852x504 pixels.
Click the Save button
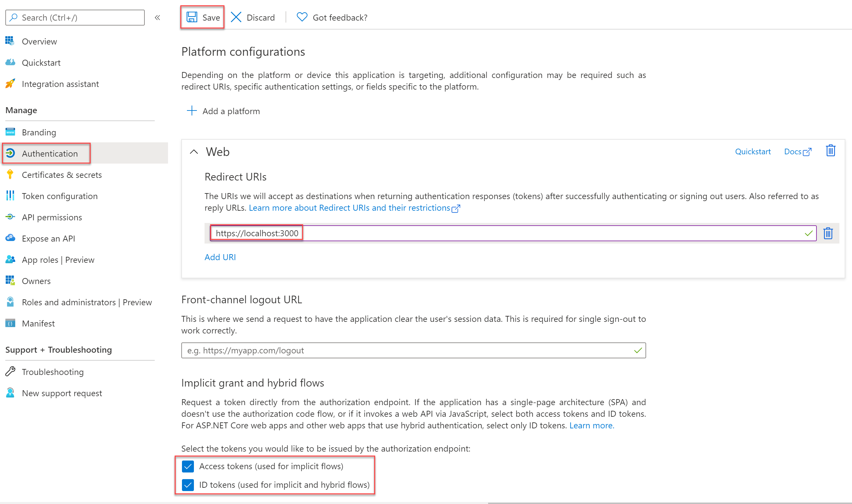pos(203,17)
